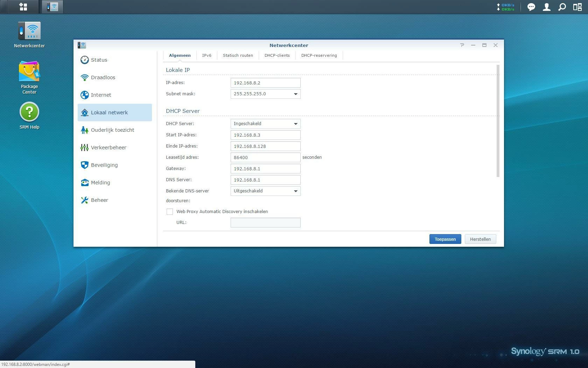Click the Status gauge icon

tap(84, 60)
